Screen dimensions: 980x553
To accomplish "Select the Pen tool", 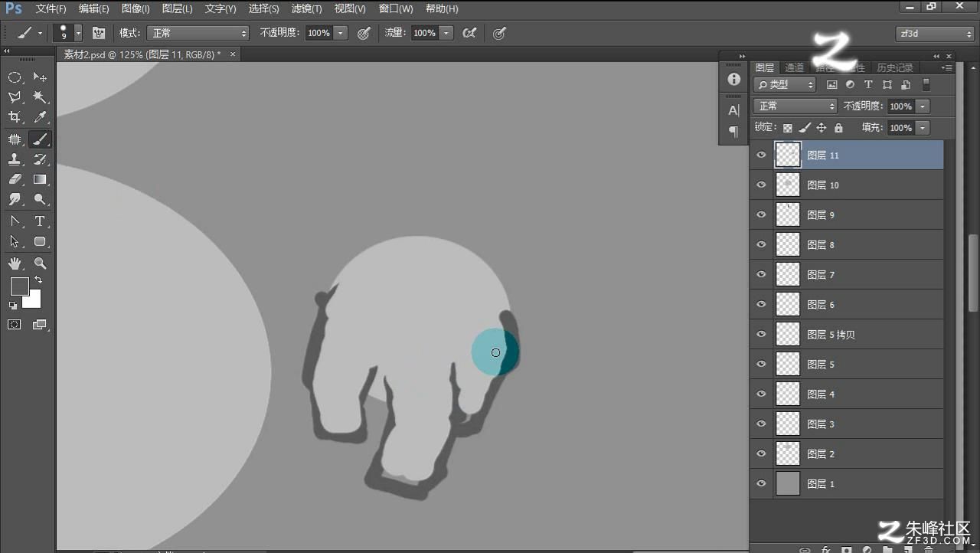I will pos(15,221).
